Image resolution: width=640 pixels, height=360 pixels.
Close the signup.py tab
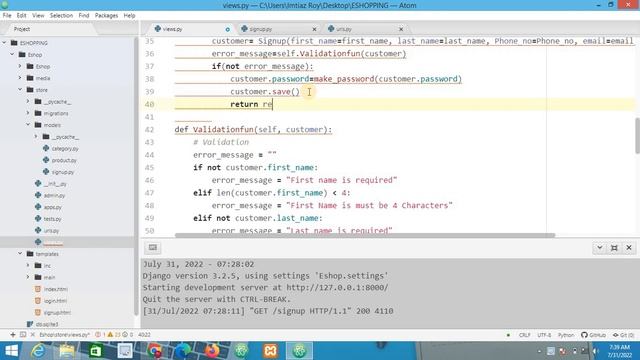click(x=314, y=29)
